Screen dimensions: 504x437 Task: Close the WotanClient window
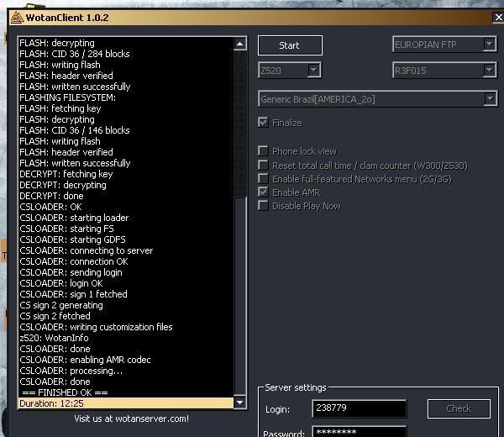(x=498, y=18)
